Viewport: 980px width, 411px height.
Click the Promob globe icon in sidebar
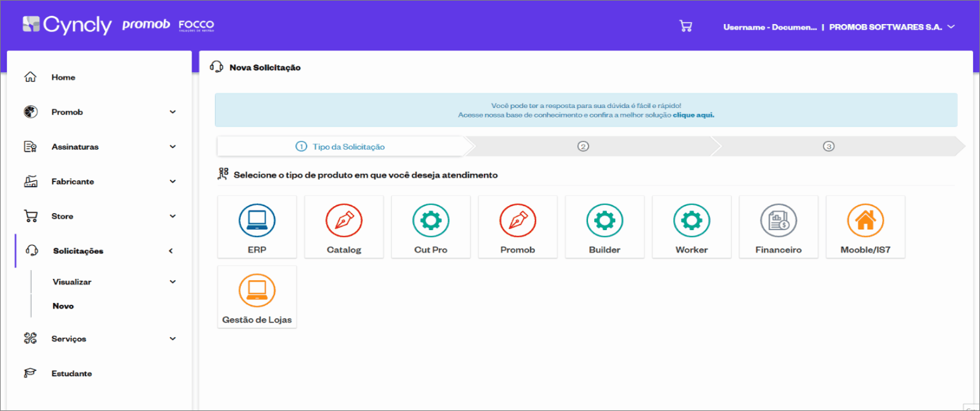tap(30, 112)
